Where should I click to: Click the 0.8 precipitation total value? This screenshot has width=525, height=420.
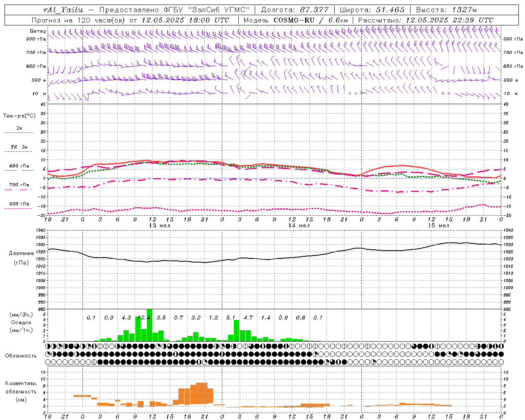[x=301, y=317]
